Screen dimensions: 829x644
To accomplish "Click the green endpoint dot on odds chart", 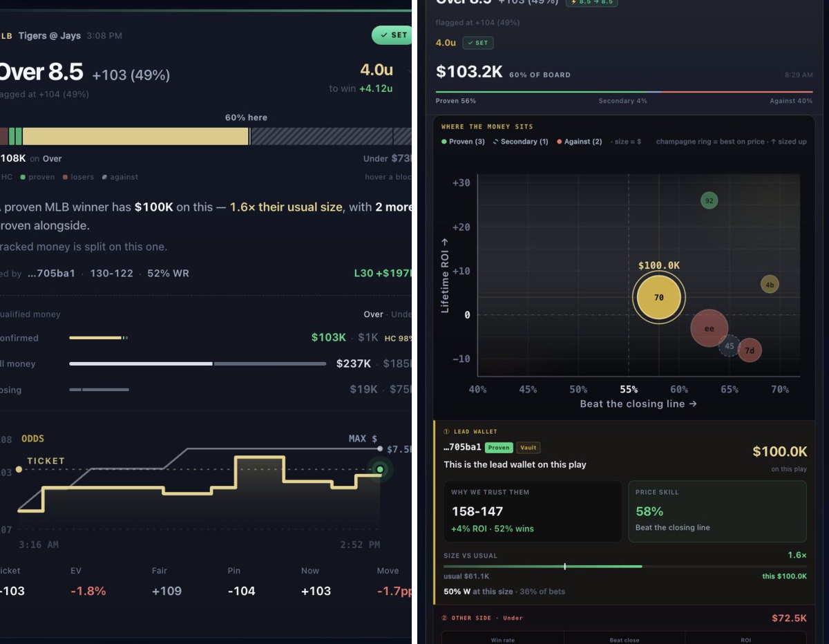I will (x=380, y=470).
